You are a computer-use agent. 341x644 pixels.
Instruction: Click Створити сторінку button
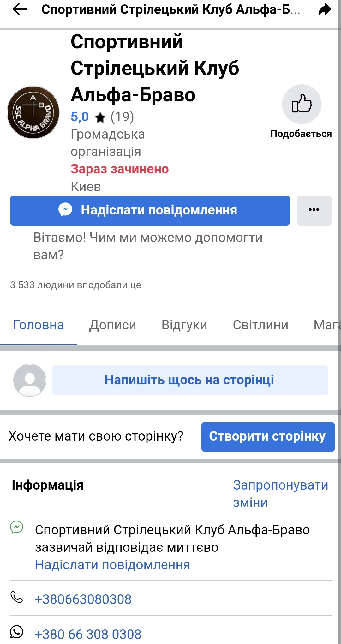point(268,436)
